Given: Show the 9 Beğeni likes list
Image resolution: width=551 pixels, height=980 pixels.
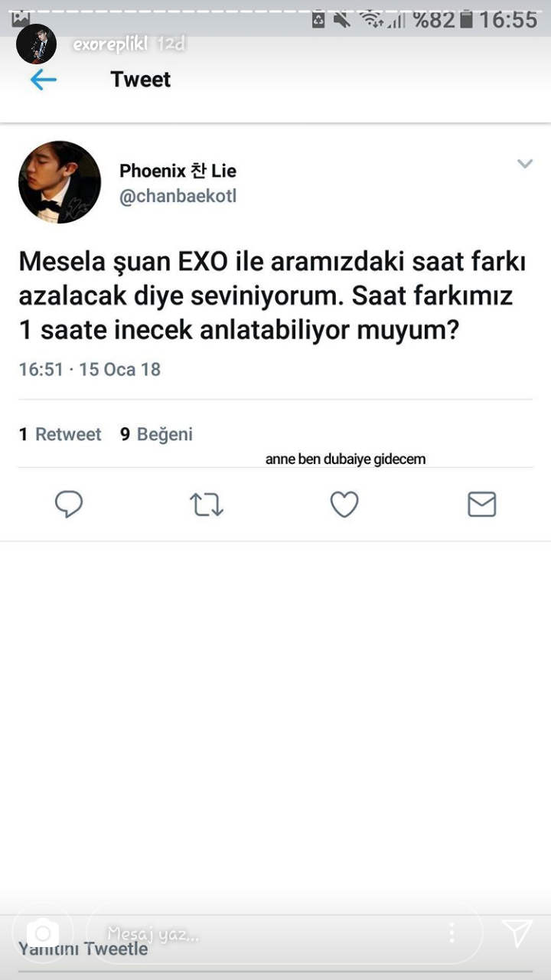Looking at the screenshot, I should tap(156, 434).
